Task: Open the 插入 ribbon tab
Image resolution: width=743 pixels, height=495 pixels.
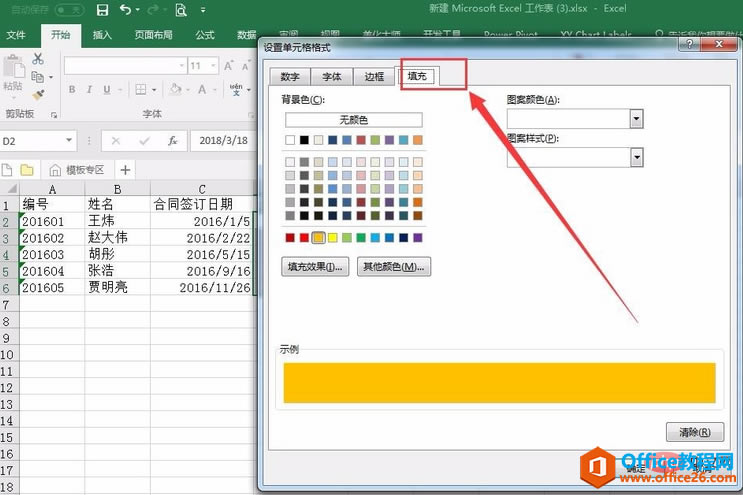Action: click(102, 35)
